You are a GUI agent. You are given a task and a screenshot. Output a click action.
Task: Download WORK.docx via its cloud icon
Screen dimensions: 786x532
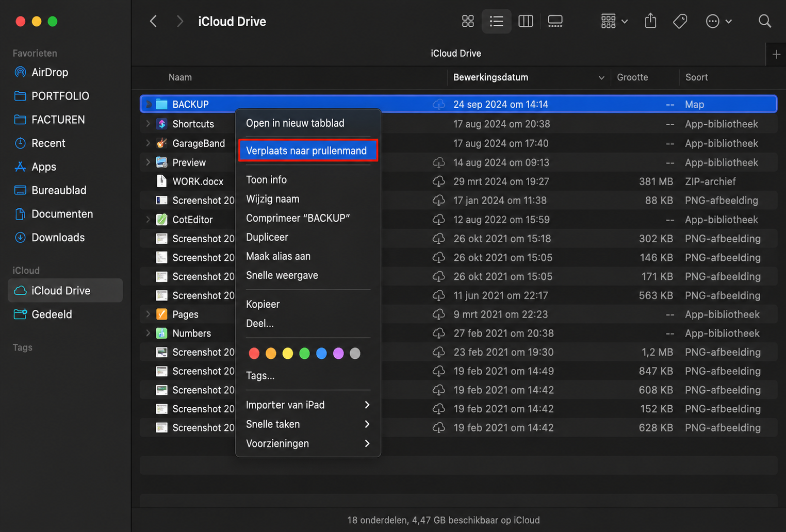tap(439, 181)
